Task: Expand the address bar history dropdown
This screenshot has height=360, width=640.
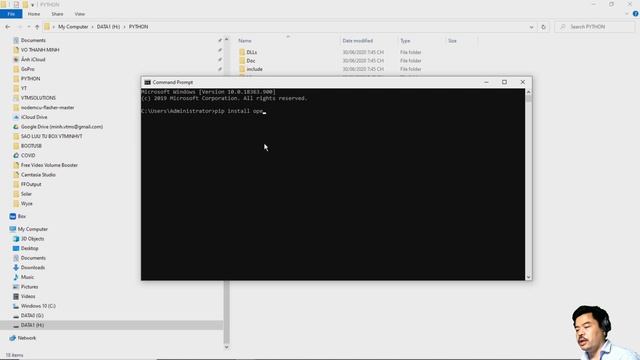Action: [531, 27]
